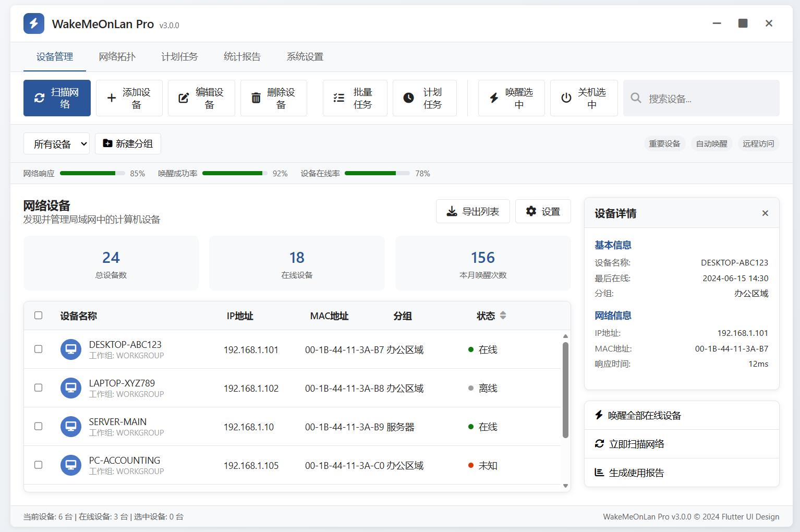Click the 156 本月唤醒次数 stat card
This screenshot has width=800, height=532.
(x=483, y=263)
